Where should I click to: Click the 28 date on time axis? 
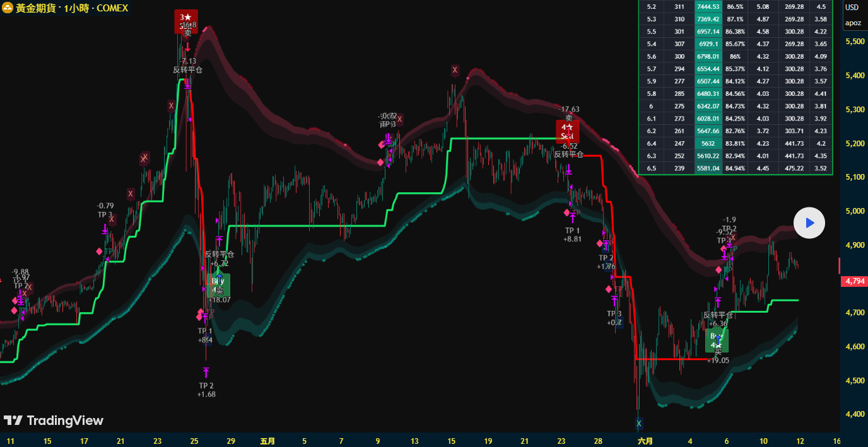[598, 441]
